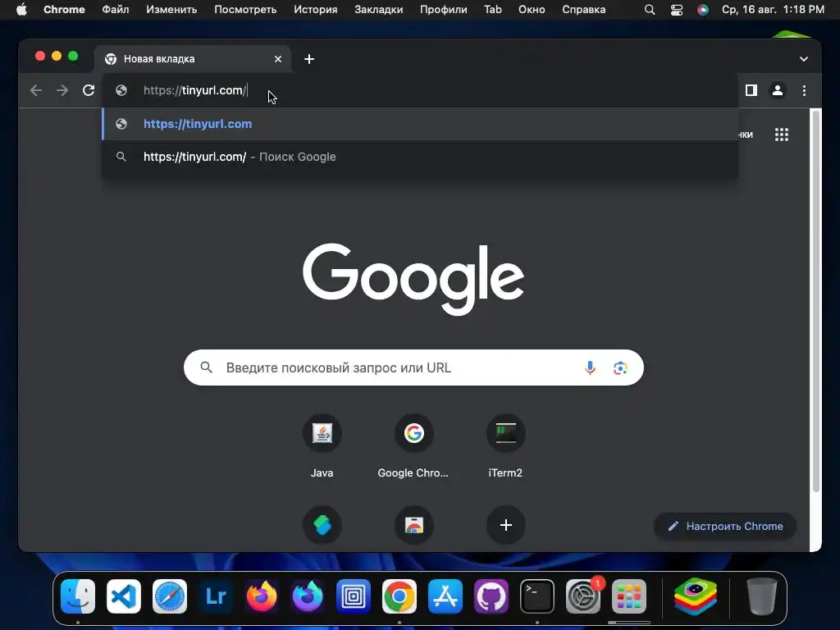Open System Settings from the dock
This screenshot has height=630, width=840.
583,596
